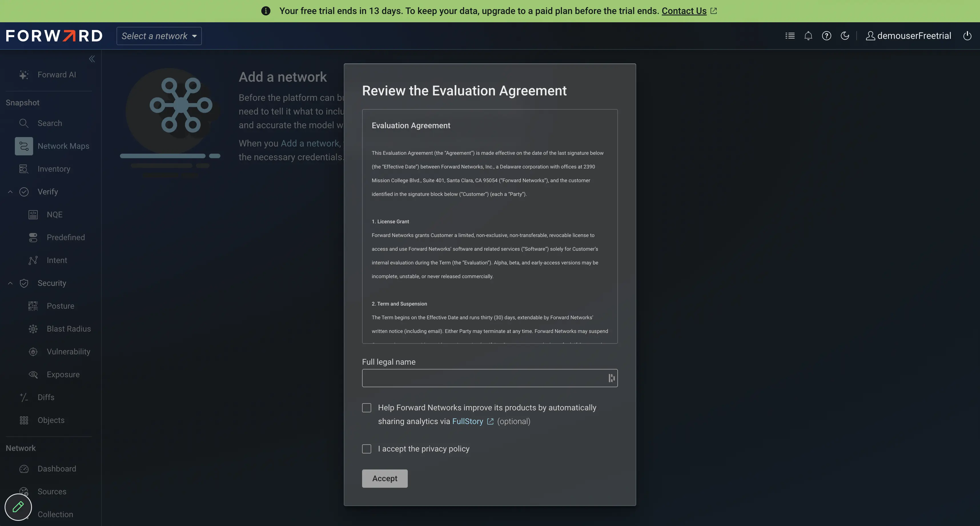The height and width of the screenshot is (526, 980).
Task: Open Collection in the sidebar
Action: (x=55, y=514)
